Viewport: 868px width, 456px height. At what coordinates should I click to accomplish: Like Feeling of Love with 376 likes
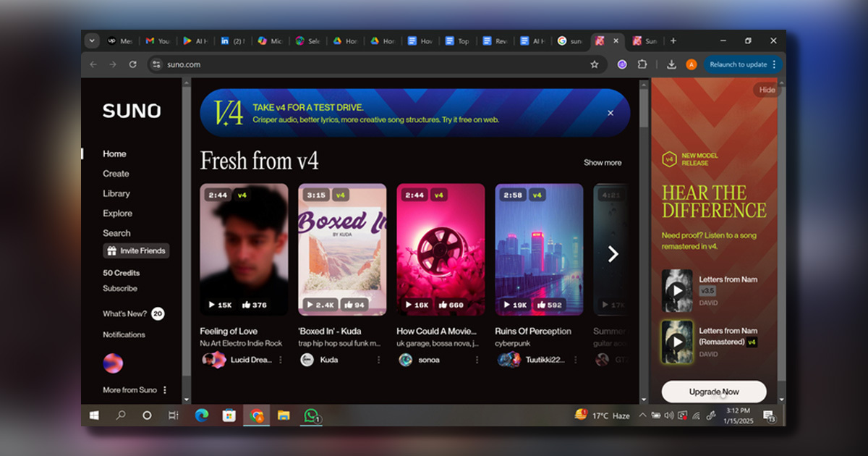(254, 305)
